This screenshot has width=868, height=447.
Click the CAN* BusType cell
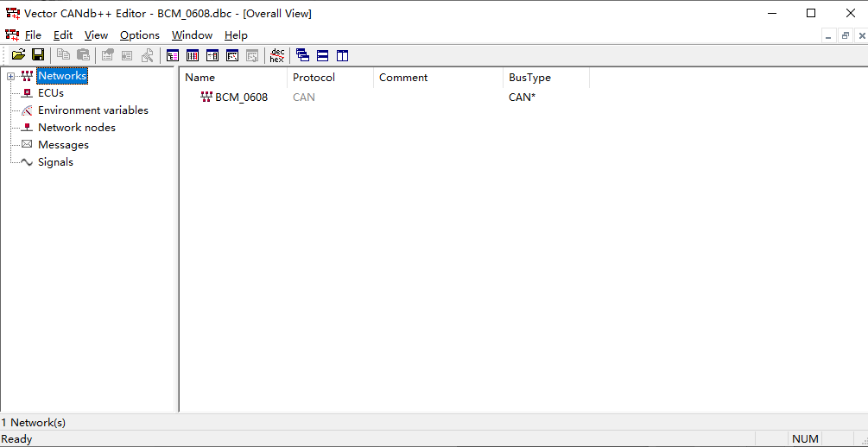click(522, 98)
